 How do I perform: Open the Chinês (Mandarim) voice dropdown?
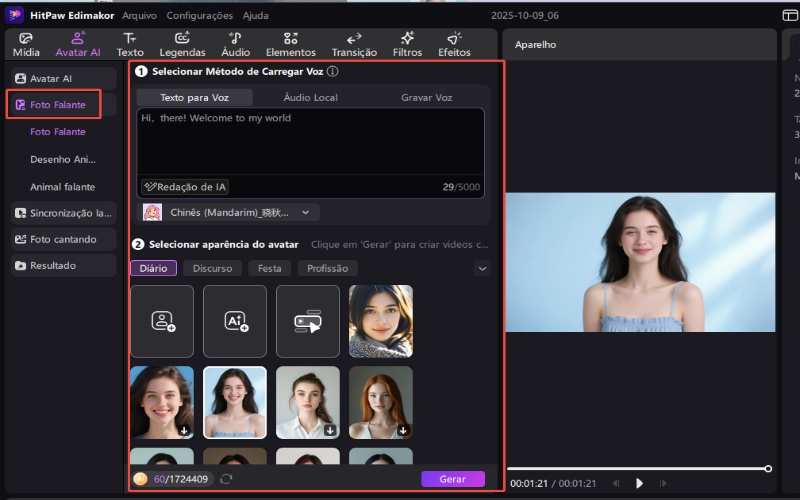230,212
